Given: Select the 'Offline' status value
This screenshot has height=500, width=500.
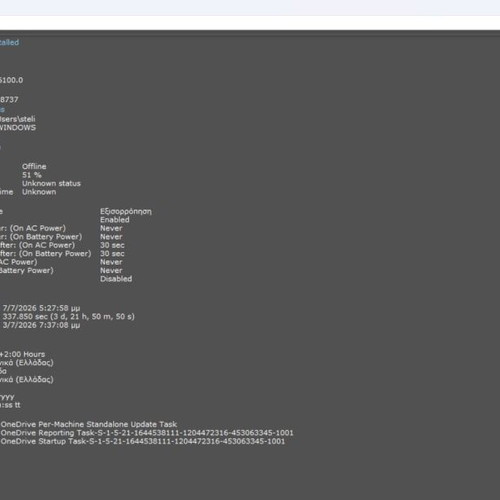Looking at the screenshot, I should pos(34,166).
